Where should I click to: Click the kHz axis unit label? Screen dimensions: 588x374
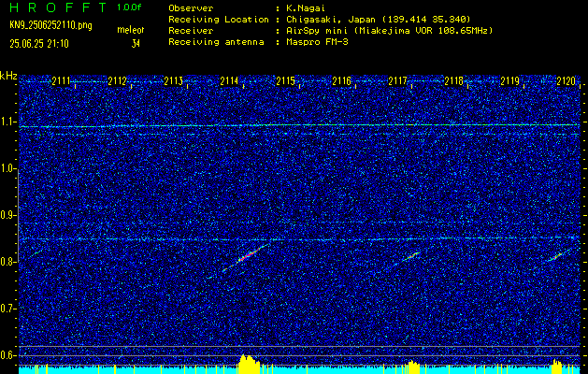[8, 76]
